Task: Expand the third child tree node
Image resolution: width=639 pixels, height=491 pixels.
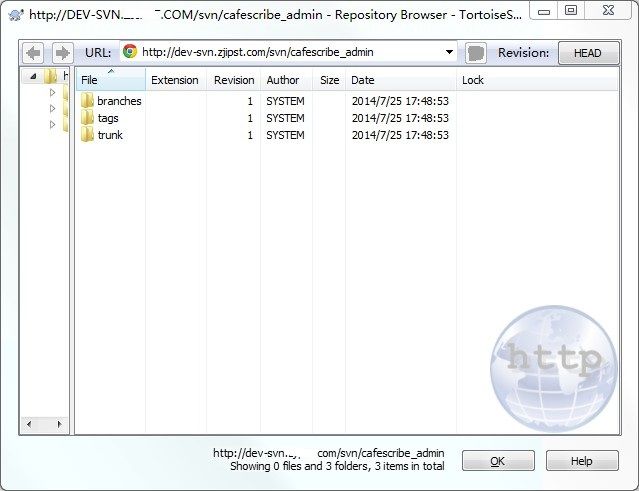Action: click(52, 124)
